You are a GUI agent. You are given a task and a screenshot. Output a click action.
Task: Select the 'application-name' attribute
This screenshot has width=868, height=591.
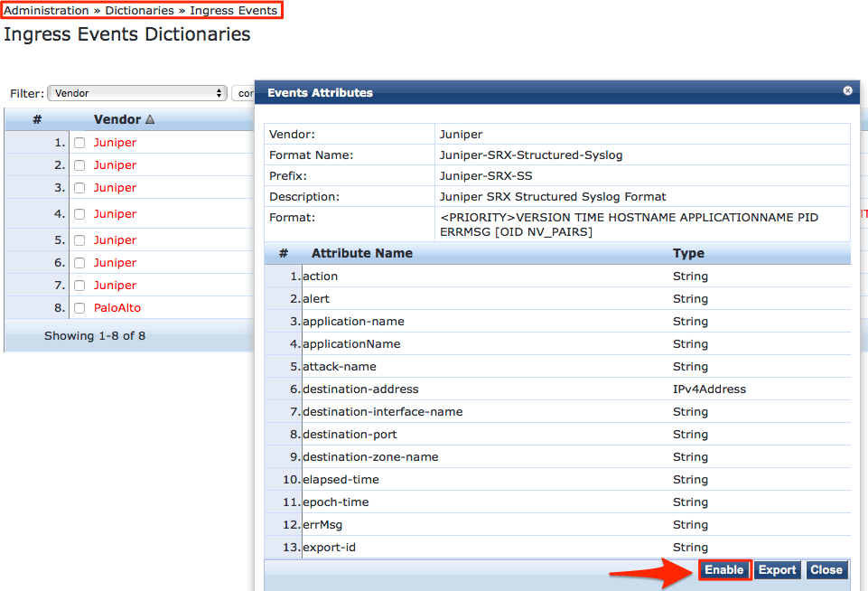click(x=557, y=322)
